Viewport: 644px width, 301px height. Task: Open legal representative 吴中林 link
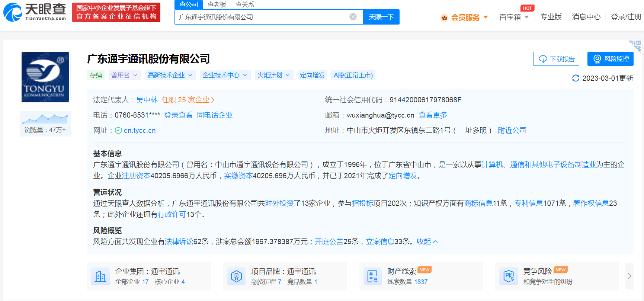[147, 100]
